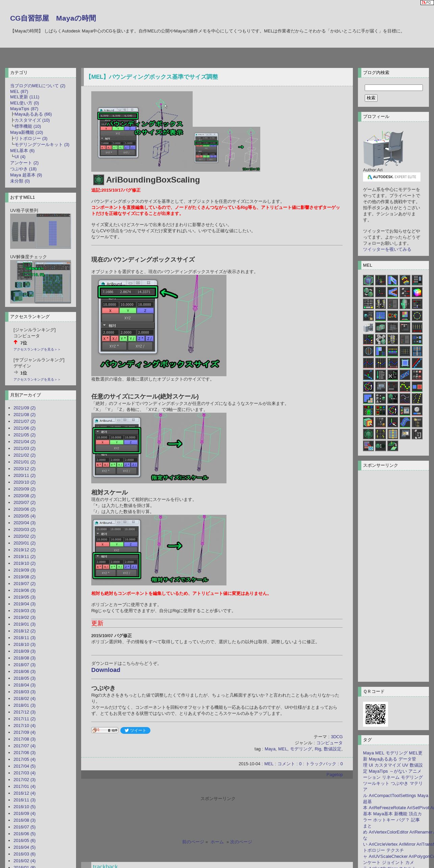Open category つぶやき (18)

(x=23, y=169)
